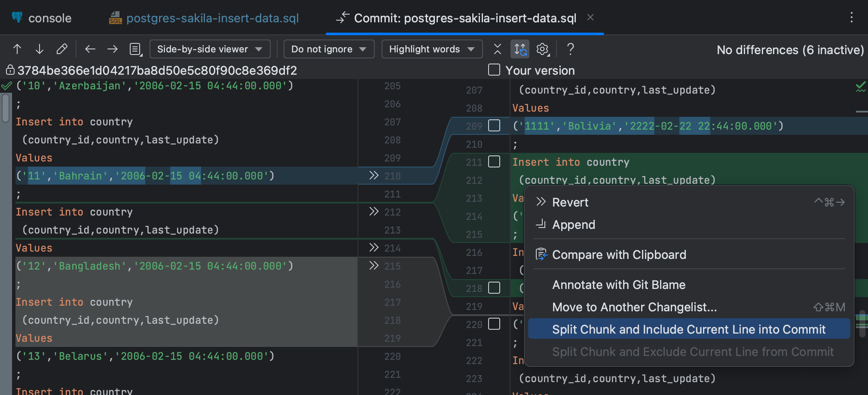Go to previous file with left arrow
The height and width of the screenshot is (395, 868).
pos(90,49)
